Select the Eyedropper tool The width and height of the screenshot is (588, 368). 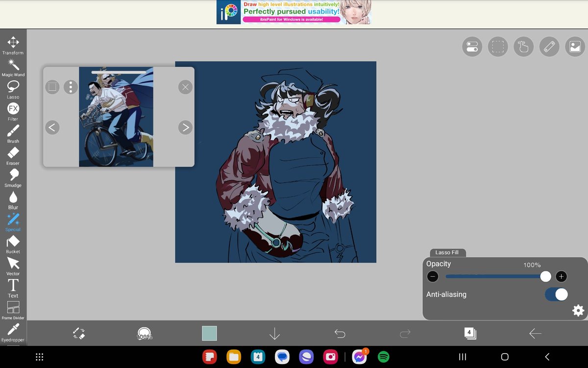point(13,333)
